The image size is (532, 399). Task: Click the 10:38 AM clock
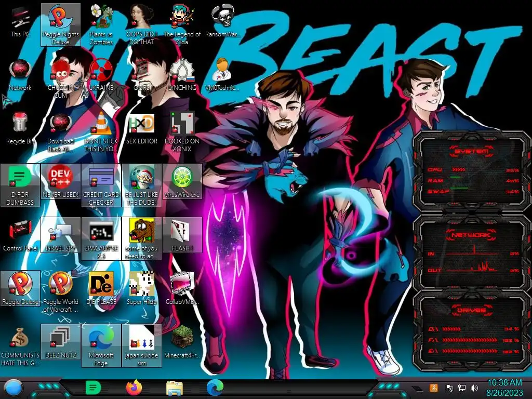click(504, 383)
